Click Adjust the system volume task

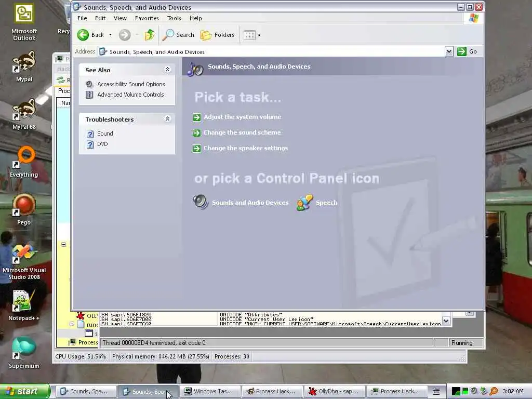[243, 117]
